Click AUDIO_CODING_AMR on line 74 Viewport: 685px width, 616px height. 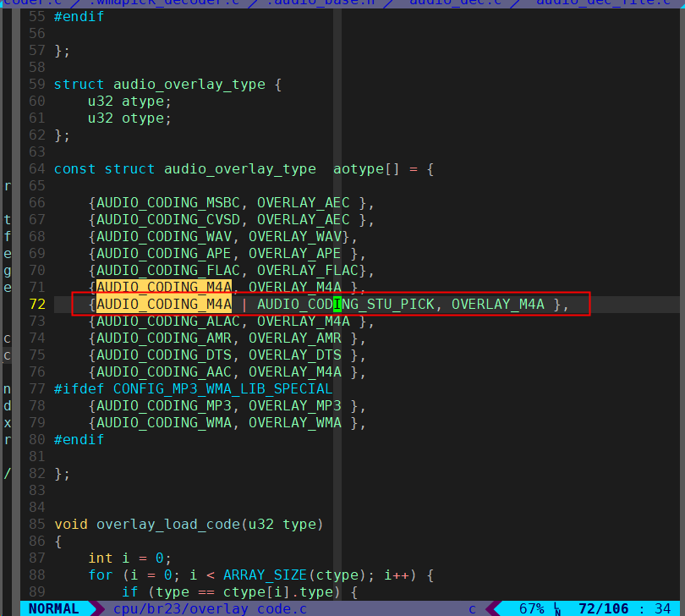click(x=164, y=338)
